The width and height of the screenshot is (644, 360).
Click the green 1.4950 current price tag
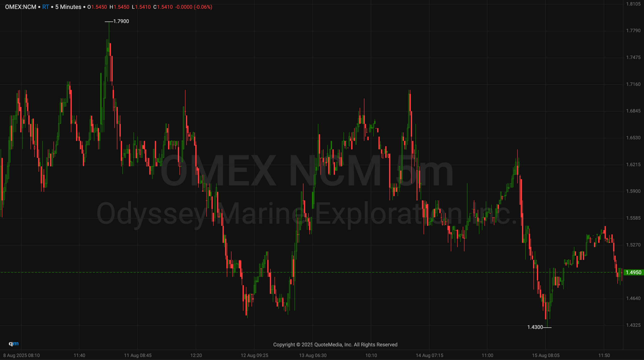(633, 272)
